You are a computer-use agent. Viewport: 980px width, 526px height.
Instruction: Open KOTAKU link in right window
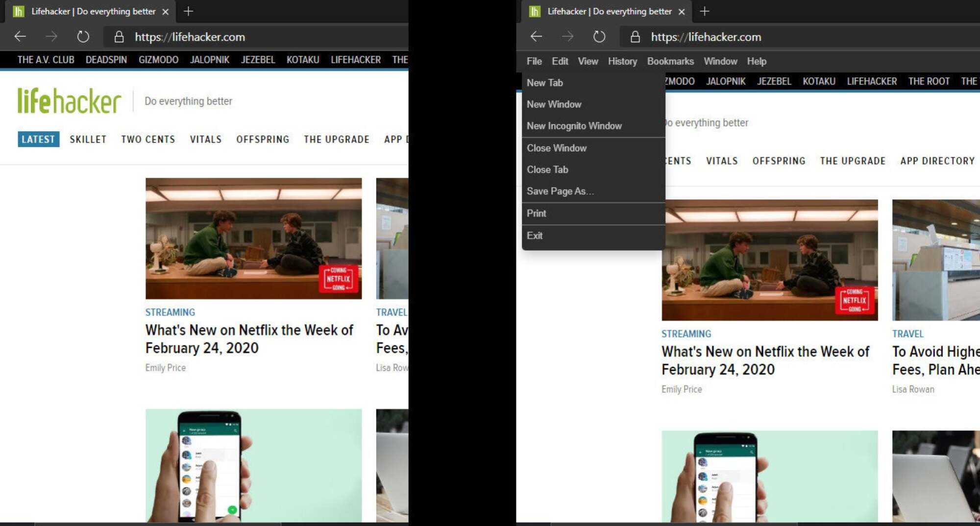tap(819, 81)
